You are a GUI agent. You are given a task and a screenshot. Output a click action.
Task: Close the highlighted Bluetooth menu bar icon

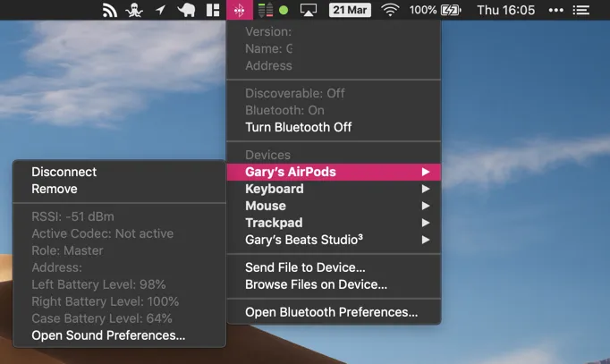tap(239, 11)
